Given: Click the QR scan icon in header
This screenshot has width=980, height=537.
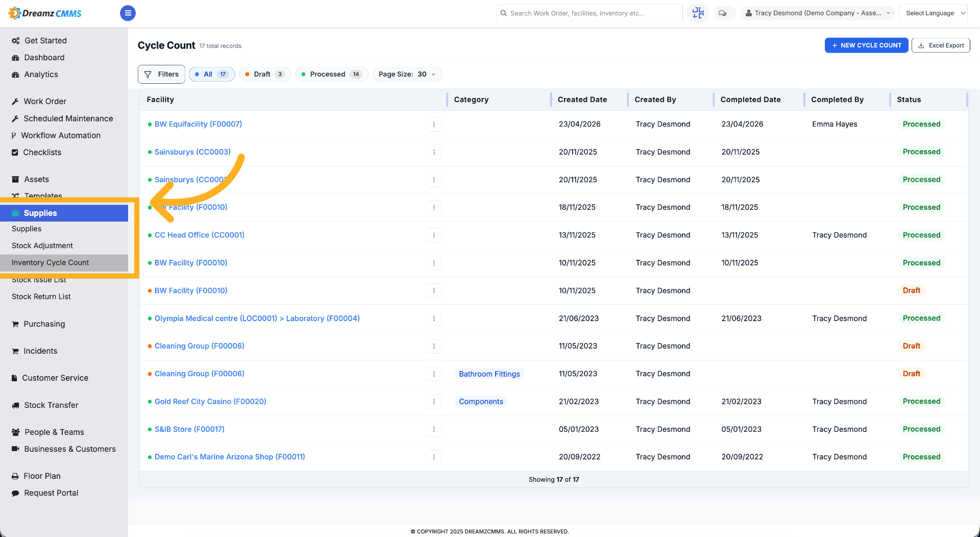Looking at the screenshot, I should (698, 13).
